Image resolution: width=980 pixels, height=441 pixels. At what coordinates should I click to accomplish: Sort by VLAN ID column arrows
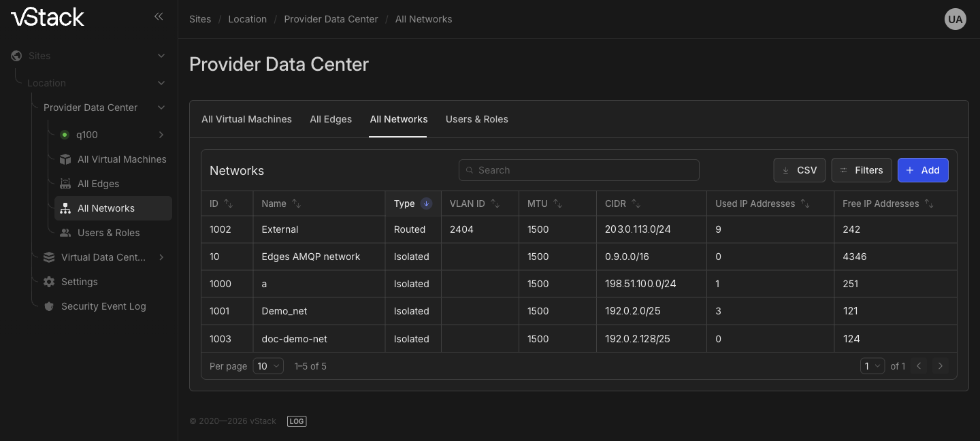[x=495, y=203]
